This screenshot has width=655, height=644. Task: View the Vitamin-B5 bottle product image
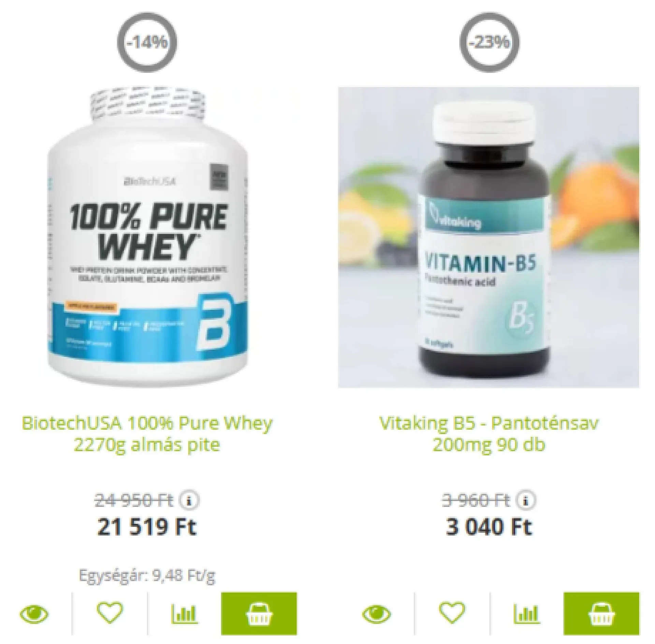(489, 237)
